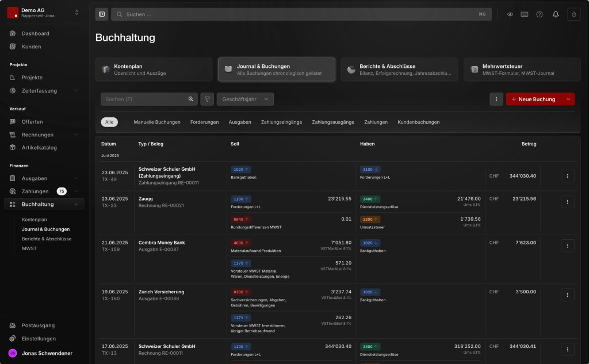Click the search magnifier in journal search
589x364 pixels.
(191, 99)
